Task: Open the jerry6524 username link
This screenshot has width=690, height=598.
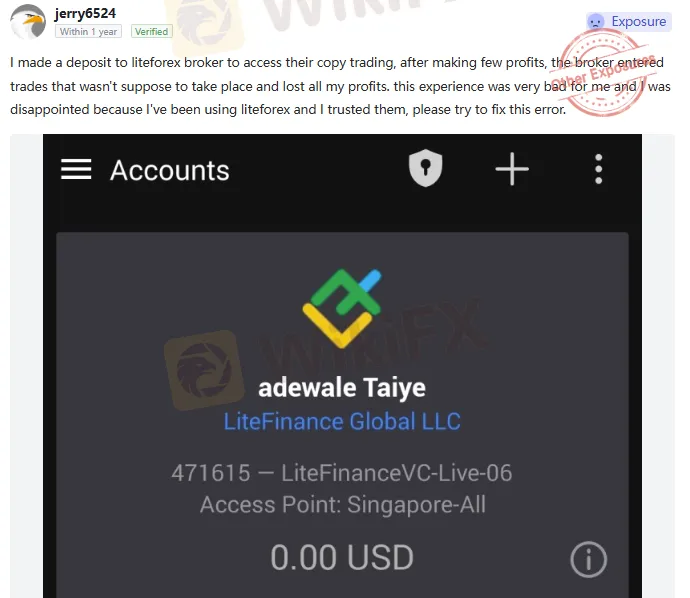Action: pyautogui.click(x=85, y=13)
